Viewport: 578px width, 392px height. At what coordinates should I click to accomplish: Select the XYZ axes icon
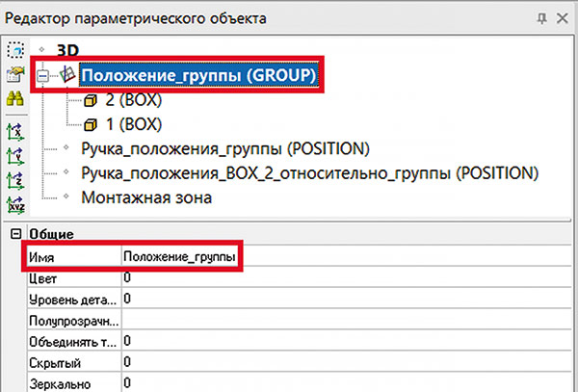[x=15, y=205]
